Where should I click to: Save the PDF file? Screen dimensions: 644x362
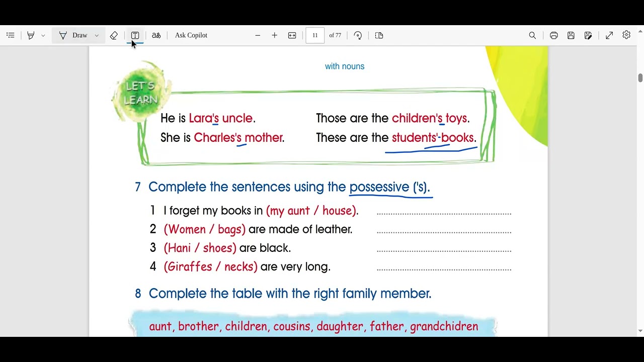[571, 35]
